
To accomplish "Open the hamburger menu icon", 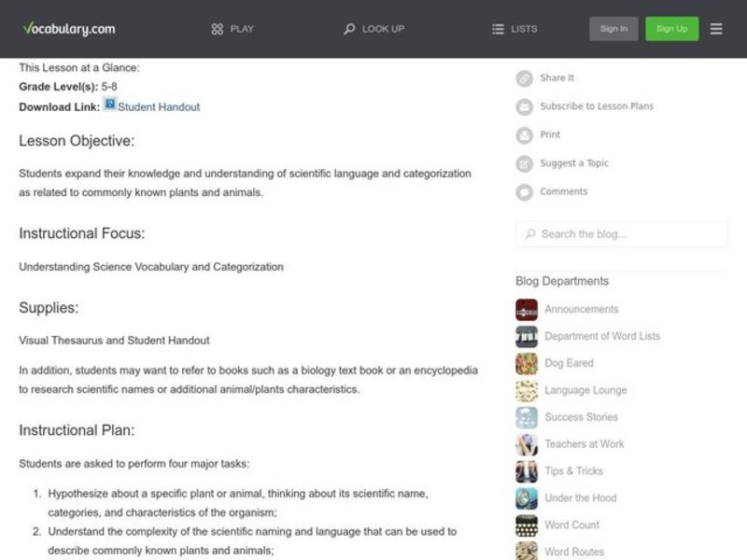I will (x=716, y=29).
